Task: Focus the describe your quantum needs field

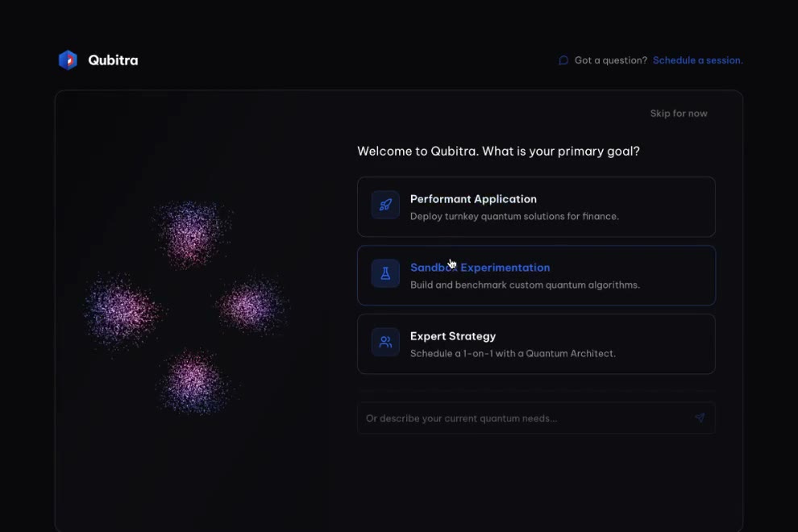Action: tap(536, 418)
